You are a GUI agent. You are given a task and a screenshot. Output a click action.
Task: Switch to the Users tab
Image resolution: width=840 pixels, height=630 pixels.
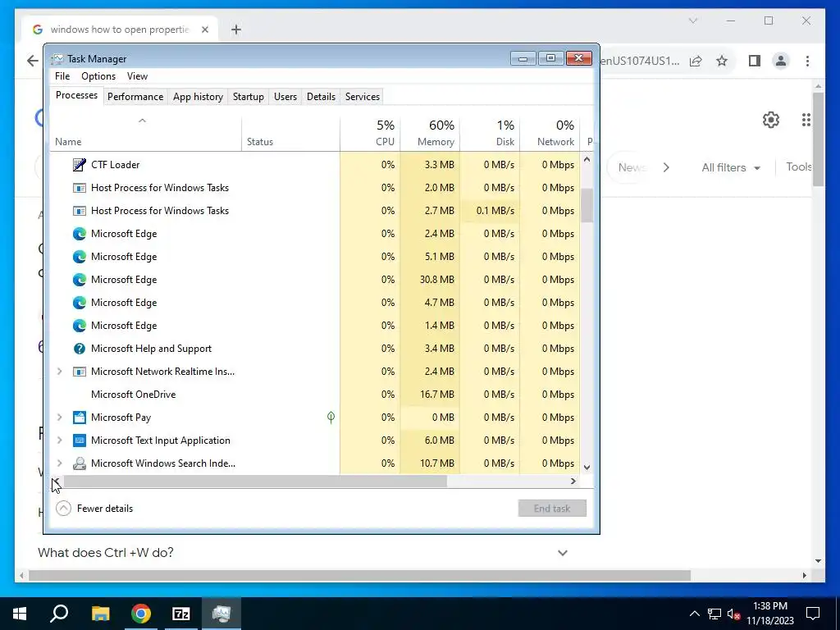(285, 97)
